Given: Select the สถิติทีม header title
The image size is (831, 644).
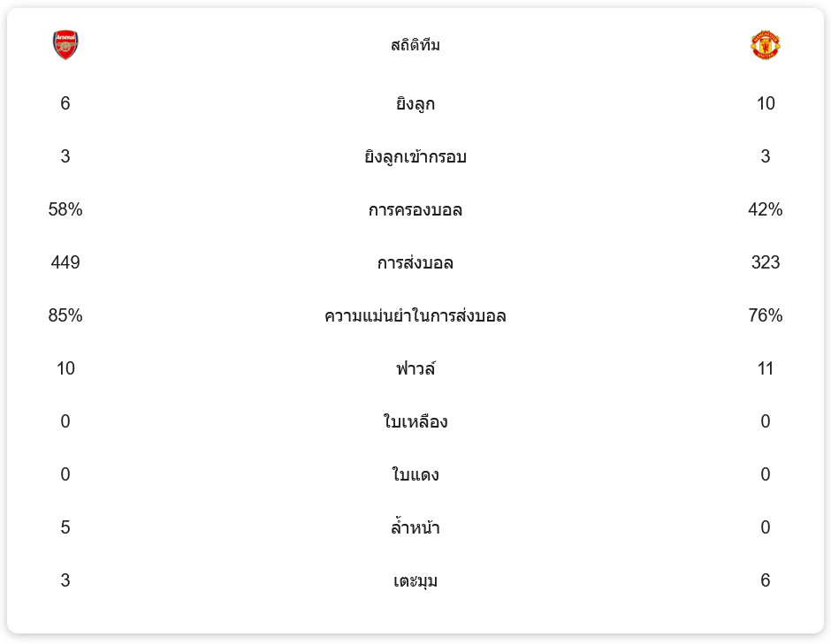Looking at the screenshot, I should (x=415, y=45).
